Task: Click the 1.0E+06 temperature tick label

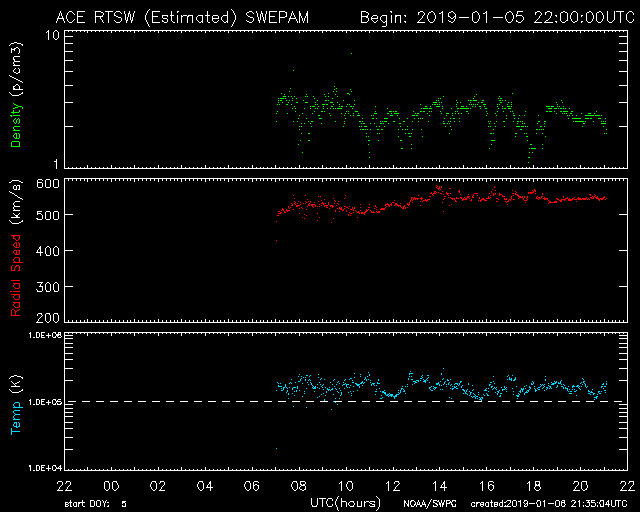Action: click(x=45, y=337)
